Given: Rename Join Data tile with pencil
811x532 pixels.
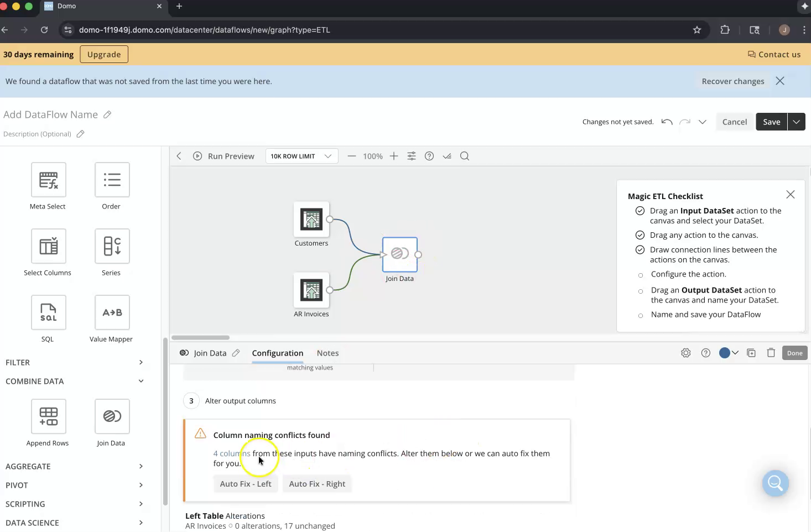Looking at the screenshot, I should click(x=236, y=353).
